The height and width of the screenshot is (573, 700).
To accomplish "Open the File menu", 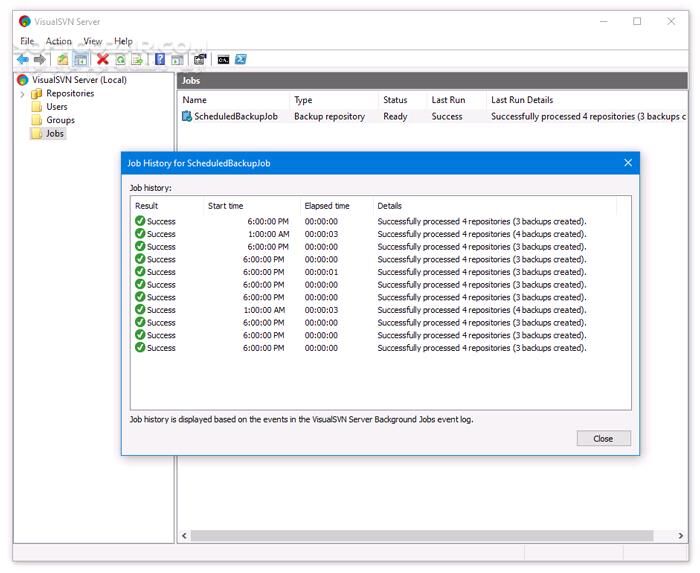I will (27, 41).
